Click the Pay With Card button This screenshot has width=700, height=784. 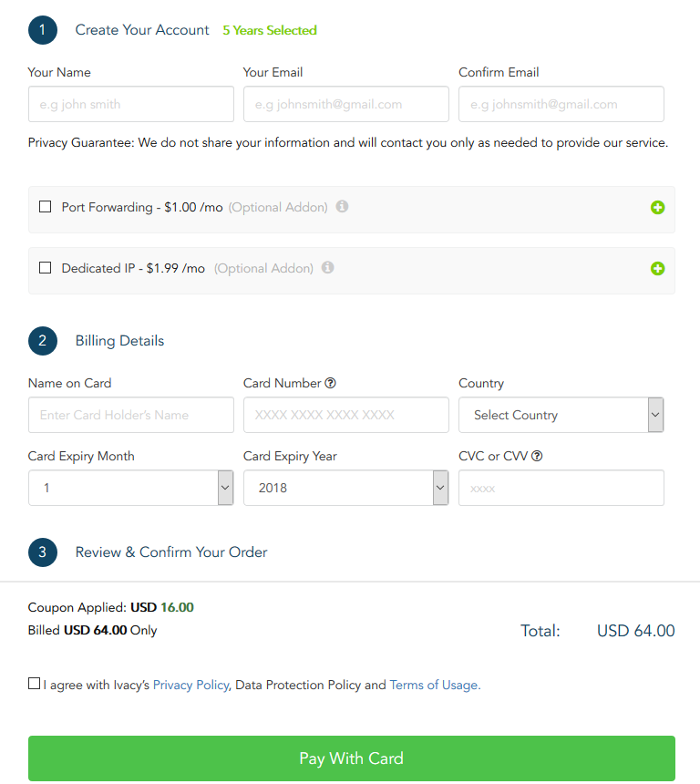tap(352, 758)
